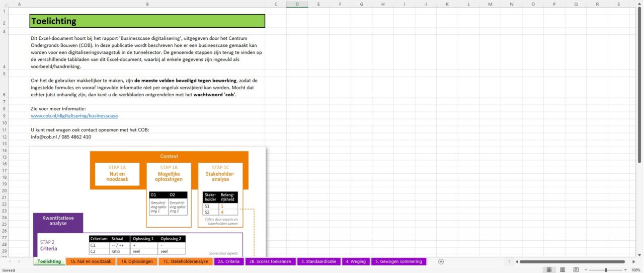Open the cob.nl/digitalisering/businesscase hyperlink
Image resolution: width=644 pixels, height=273 pixels.
point(74,116)
